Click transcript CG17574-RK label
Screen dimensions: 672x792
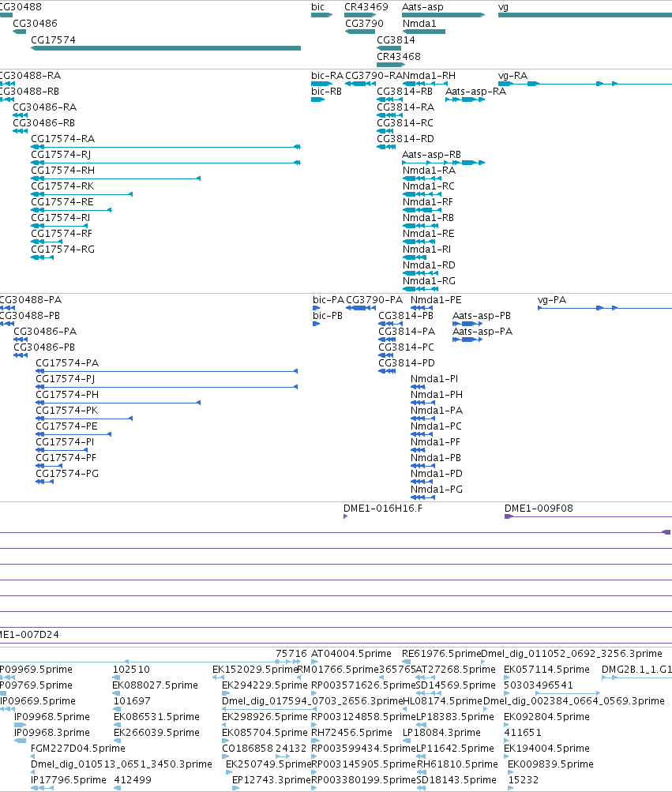click(62, 186)
